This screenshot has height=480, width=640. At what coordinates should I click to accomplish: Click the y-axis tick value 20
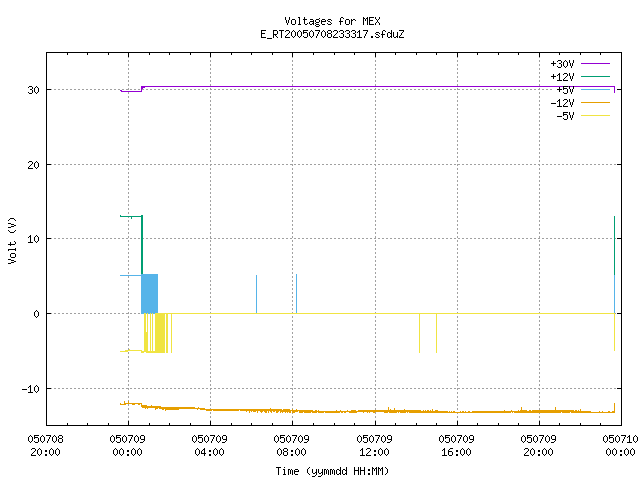coord(33,165)
